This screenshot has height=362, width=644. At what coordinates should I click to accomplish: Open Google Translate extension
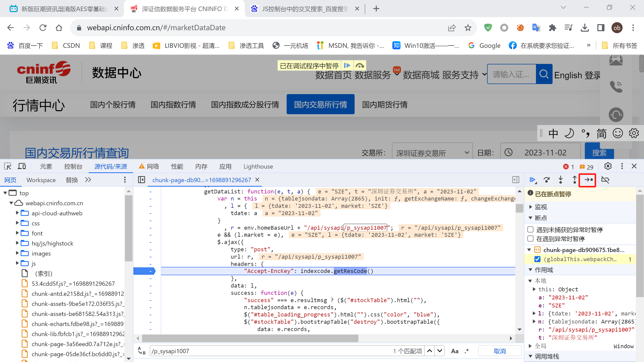click(x=536, y=28)
